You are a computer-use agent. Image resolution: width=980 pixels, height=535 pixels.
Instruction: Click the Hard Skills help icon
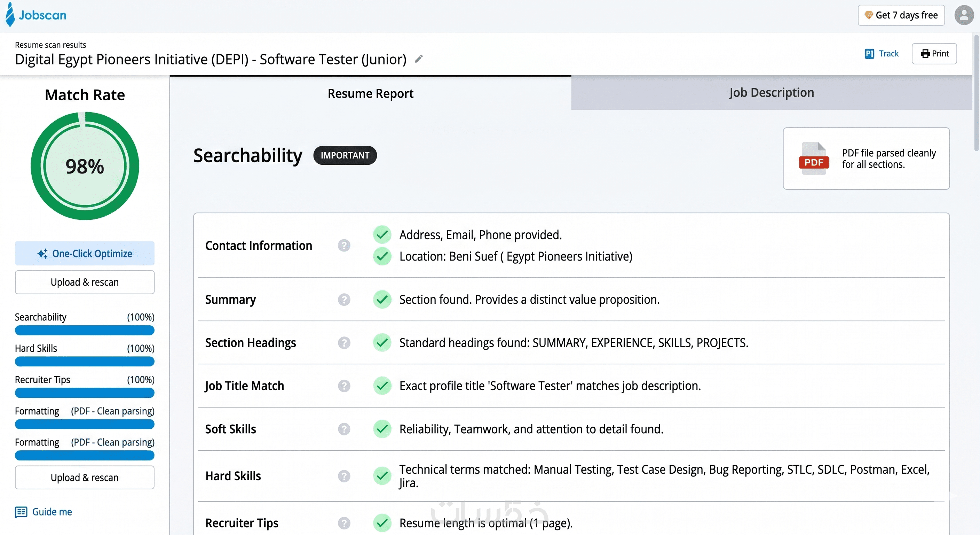(344, 476)
